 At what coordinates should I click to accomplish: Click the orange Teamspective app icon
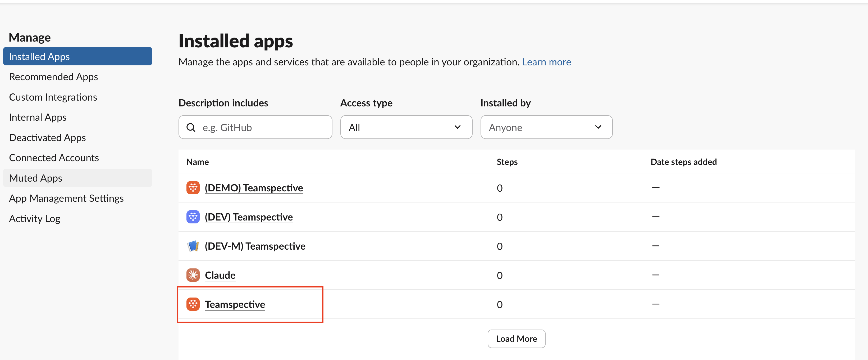[x=193, y=304]
